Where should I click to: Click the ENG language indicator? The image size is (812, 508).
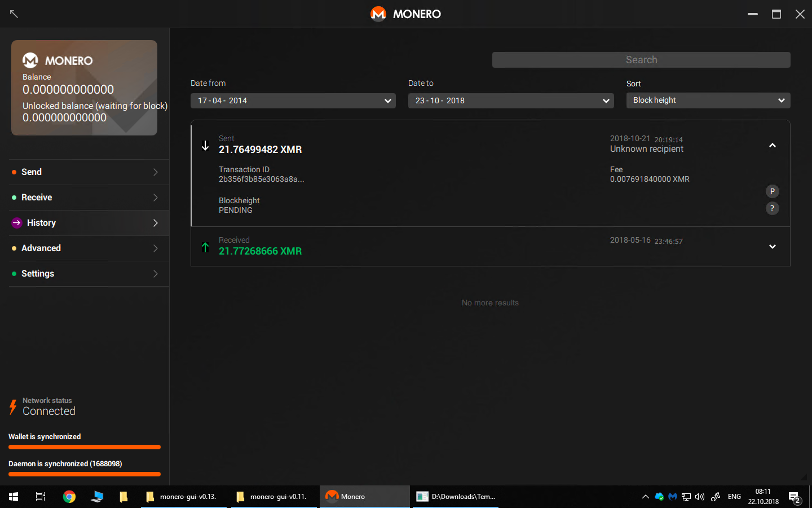(734, 497)
